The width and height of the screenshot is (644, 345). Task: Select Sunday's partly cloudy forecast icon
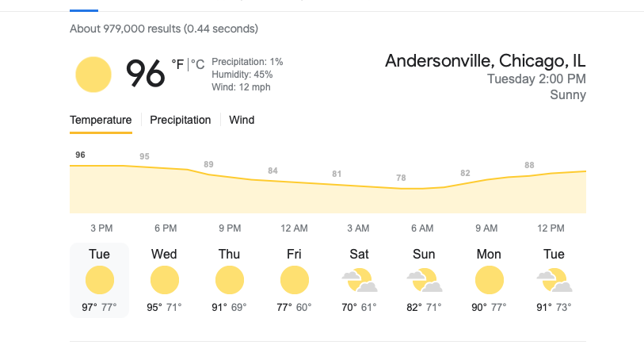click(x=425, y=280)
